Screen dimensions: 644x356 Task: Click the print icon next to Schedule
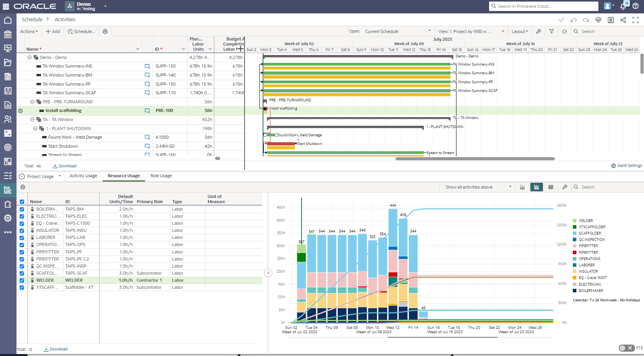click(x=105, y=31)
